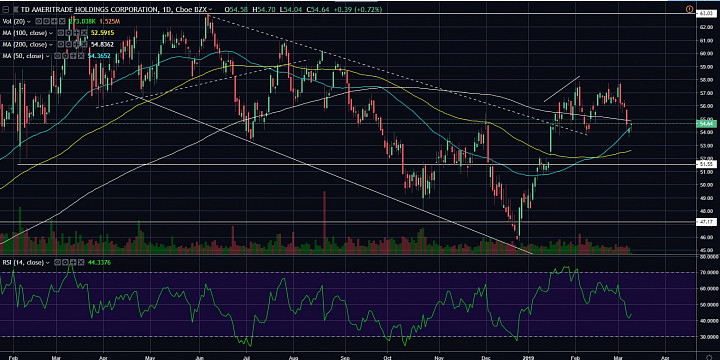
Task: Click MA (200, close) indicator label
Action: point(25,45)
